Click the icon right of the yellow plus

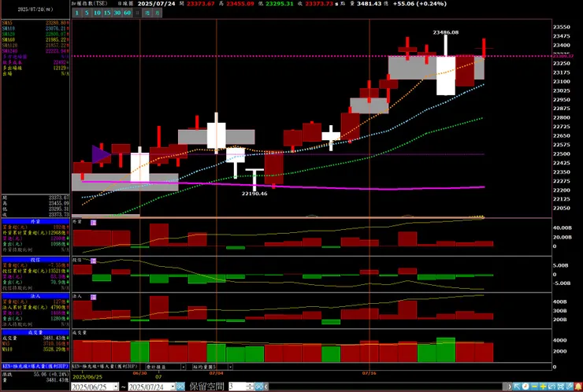(x=552, y=386)
